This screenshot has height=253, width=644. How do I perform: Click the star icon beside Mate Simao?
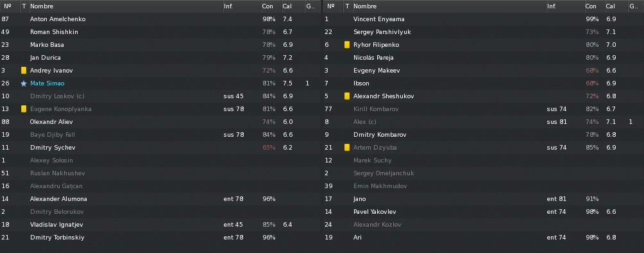(24, 83)
